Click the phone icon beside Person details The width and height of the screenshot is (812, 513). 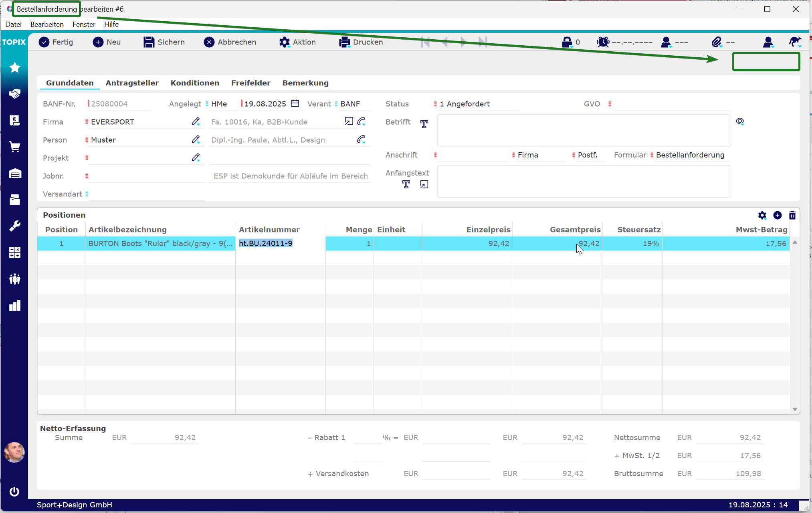362,139
